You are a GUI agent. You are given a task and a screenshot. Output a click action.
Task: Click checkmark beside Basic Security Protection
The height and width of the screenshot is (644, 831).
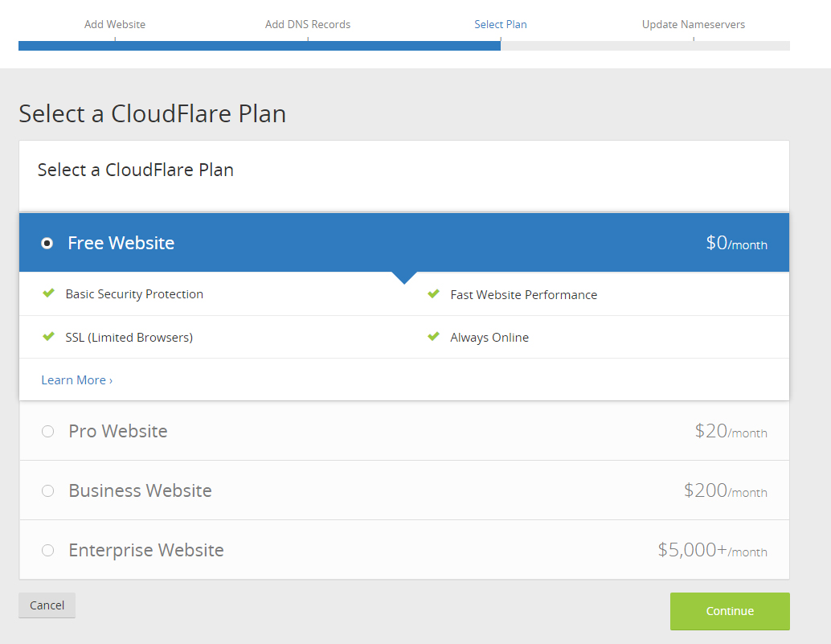[x=48, y=294]
